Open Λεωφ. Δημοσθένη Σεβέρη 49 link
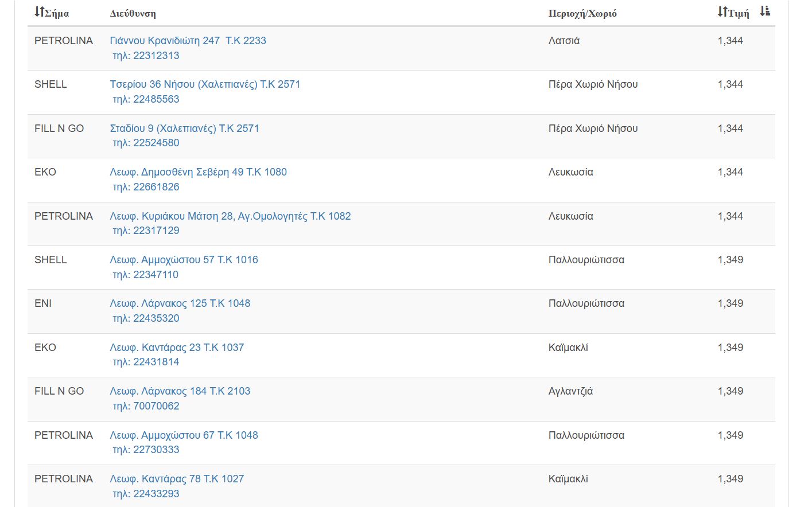Screen dimensions: 812x507 (x=198, y=172)
